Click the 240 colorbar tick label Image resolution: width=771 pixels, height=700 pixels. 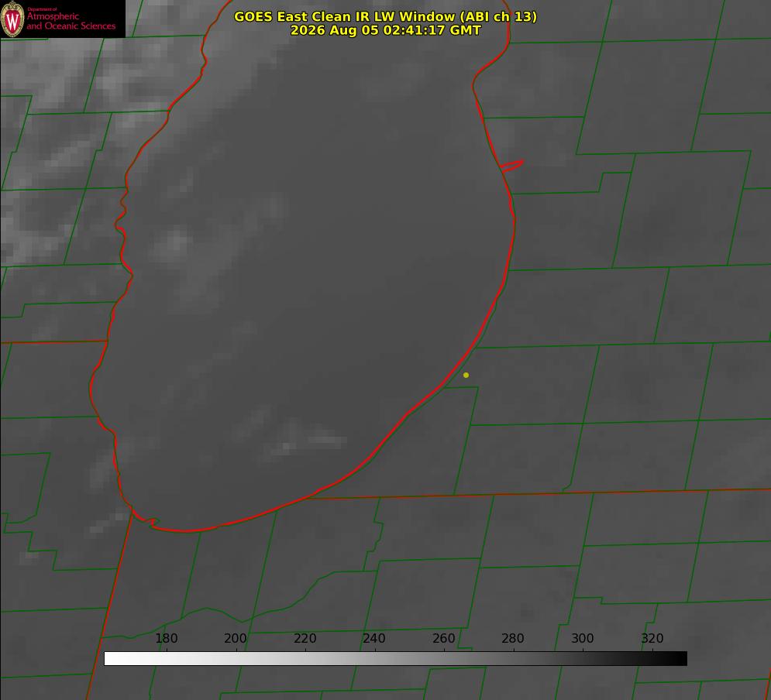[x=374, y=638]
